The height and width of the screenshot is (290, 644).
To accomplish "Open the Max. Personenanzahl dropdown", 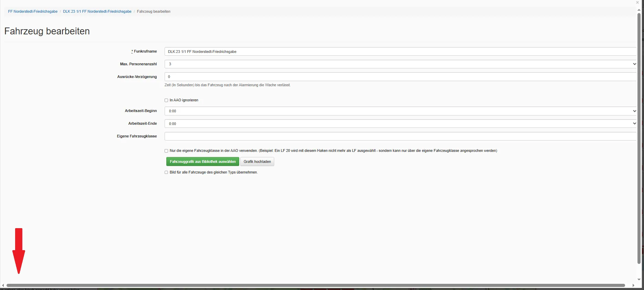I will [400, 64].
